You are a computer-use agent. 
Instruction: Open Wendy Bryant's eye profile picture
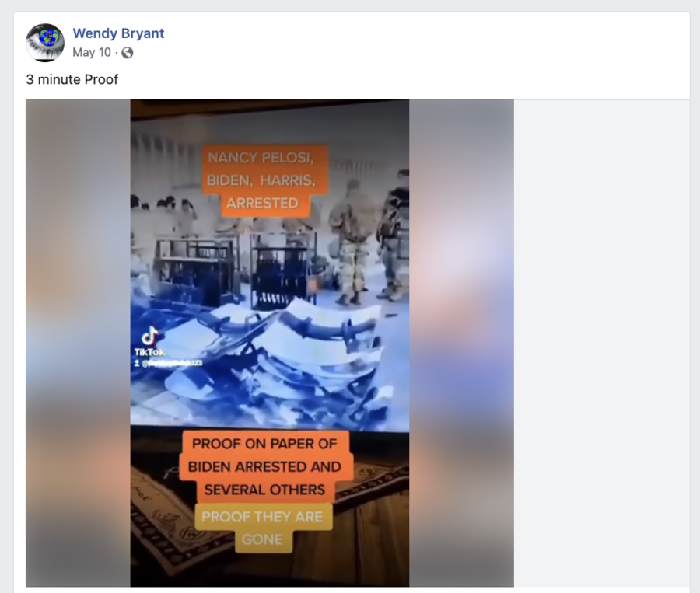pos(45,43)
